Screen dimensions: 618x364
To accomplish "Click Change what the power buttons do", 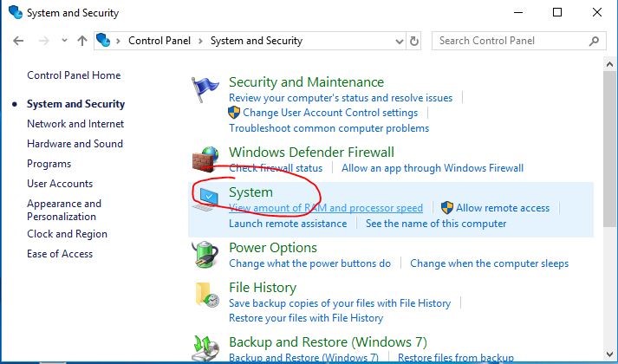I will (309, 263).
